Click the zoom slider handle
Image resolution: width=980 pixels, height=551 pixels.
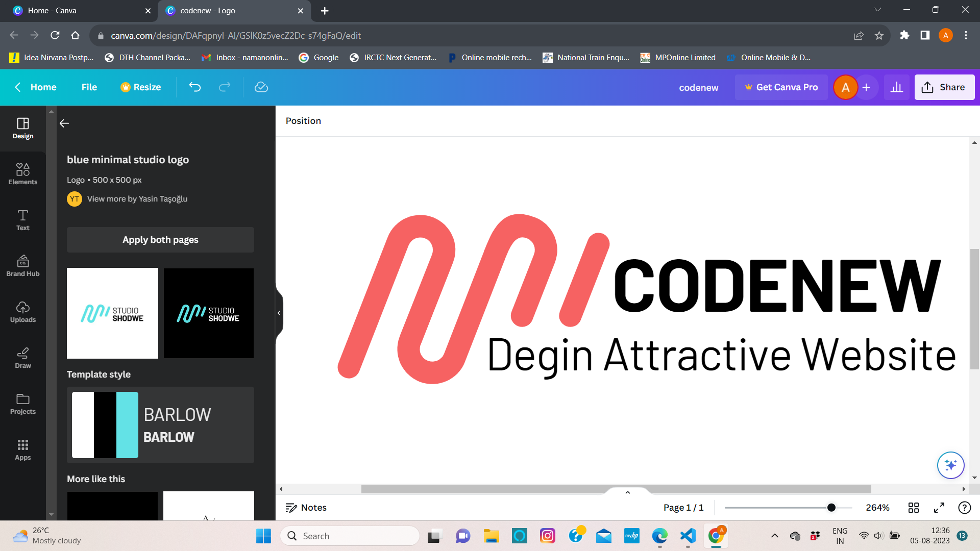coord(831,508)
